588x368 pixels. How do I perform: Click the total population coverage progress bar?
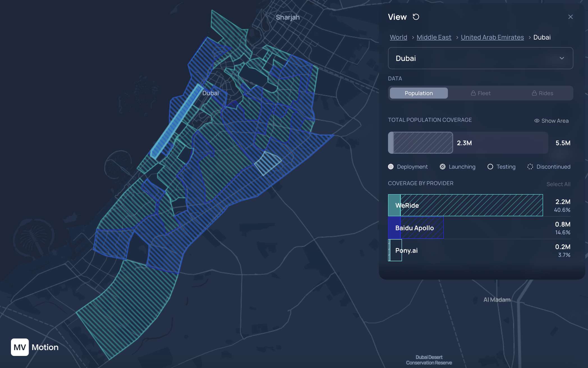(x=468, y=143)
